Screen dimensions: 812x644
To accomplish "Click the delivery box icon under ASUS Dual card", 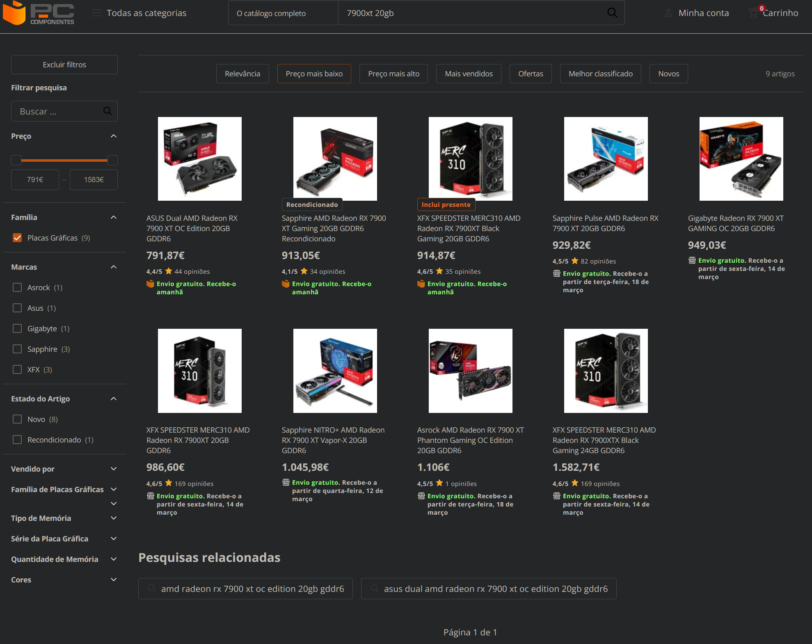I will click(150, 284).
